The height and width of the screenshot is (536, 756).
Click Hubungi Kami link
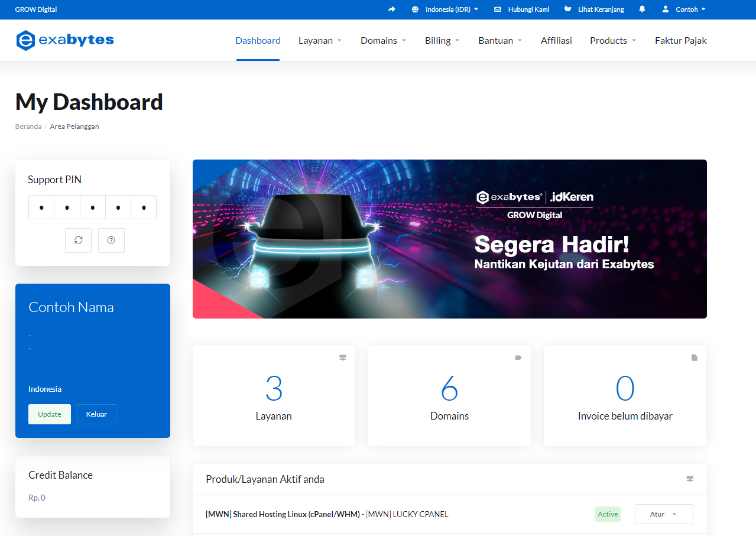528,9
